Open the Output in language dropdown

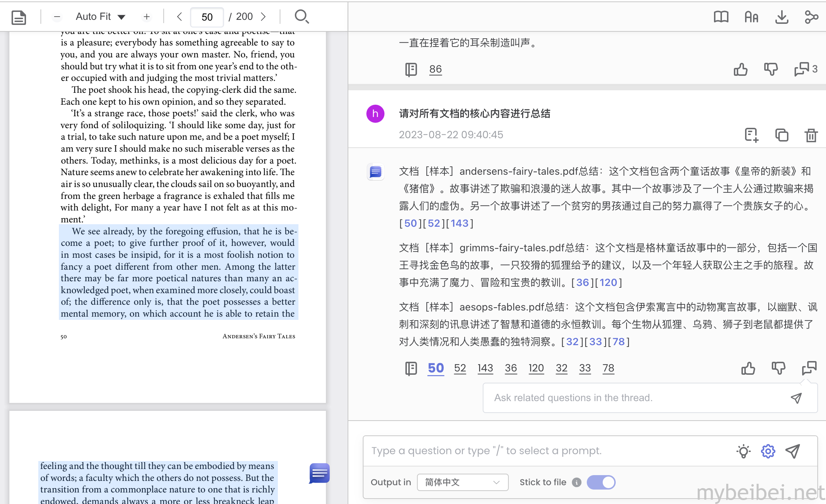pos(463,482)
